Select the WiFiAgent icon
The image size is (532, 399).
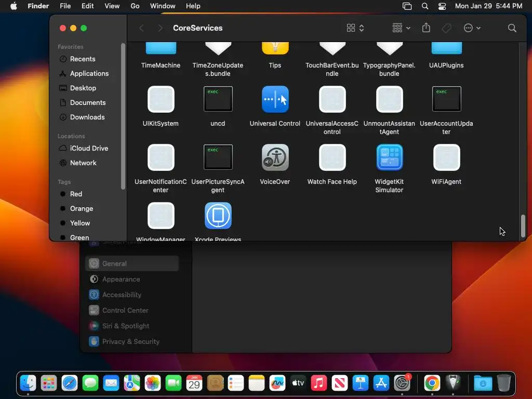pos(446,157)
